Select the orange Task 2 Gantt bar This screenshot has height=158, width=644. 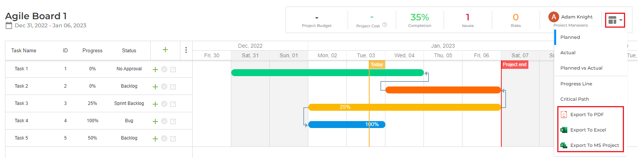(443, 90)
